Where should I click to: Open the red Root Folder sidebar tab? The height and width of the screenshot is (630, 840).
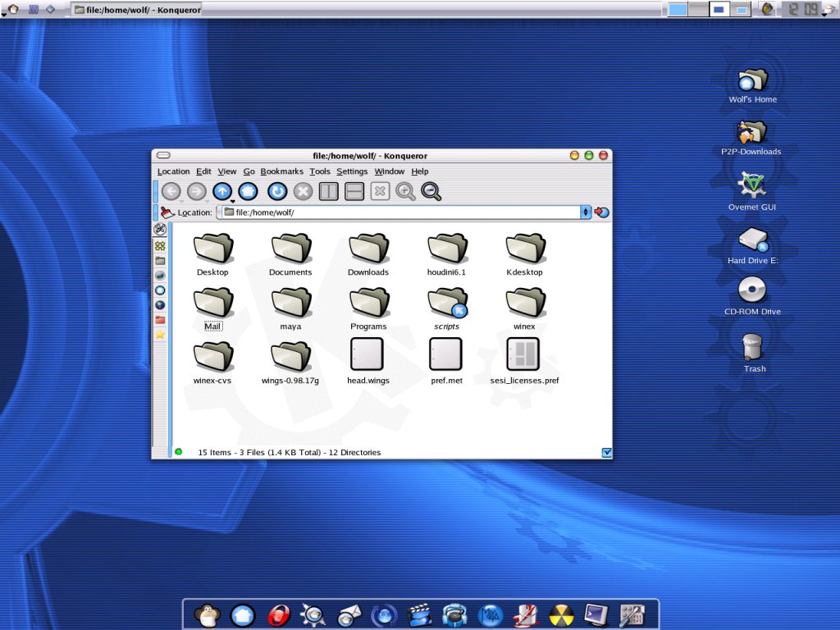[160, 320]
